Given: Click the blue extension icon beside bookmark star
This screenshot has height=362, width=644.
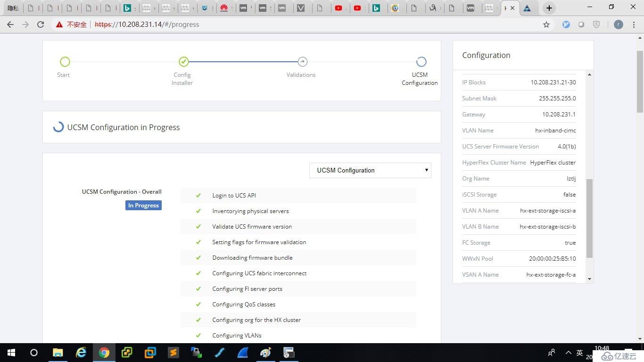Looking at the screenshot, I should [x=566, y=25].
